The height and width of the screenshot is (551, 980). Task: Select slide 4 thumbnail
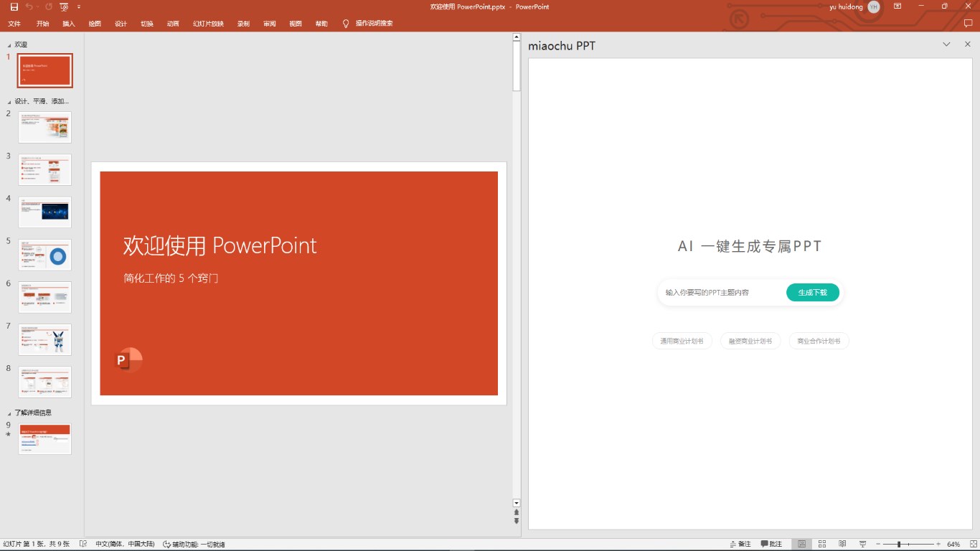click(45, 212)
